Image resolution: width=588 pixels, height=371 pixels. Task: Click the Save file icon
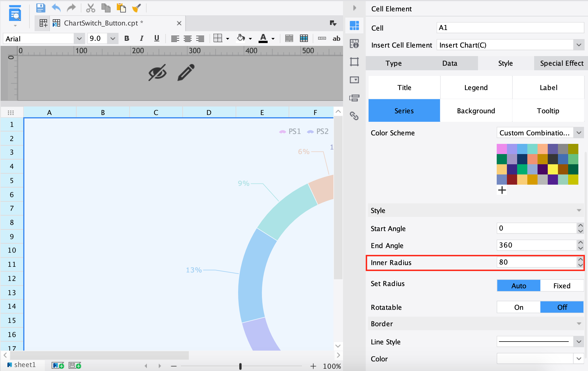(x=41, y=8)
